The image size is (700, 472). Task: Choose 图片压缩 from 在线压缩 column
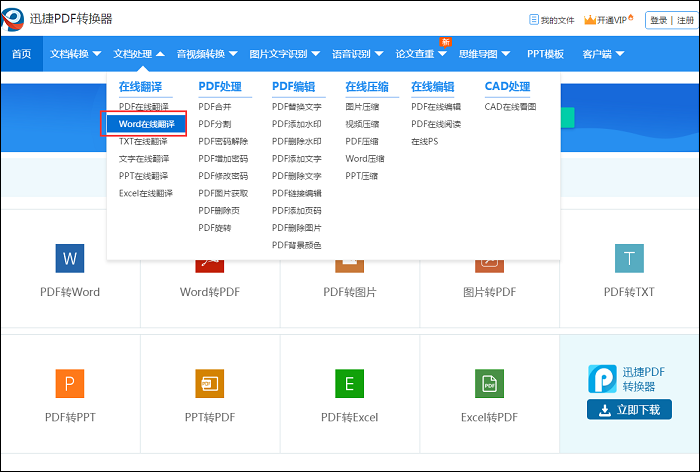362,107
